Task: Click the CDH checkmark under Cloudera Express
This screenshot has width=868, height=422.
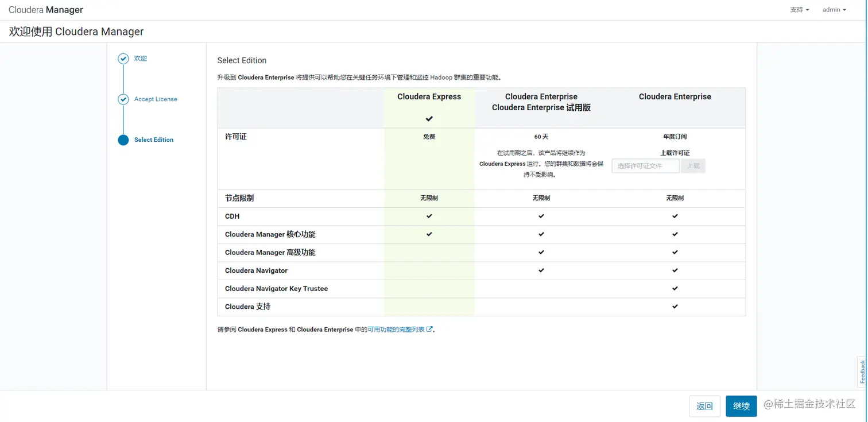Action: (429, 216)
